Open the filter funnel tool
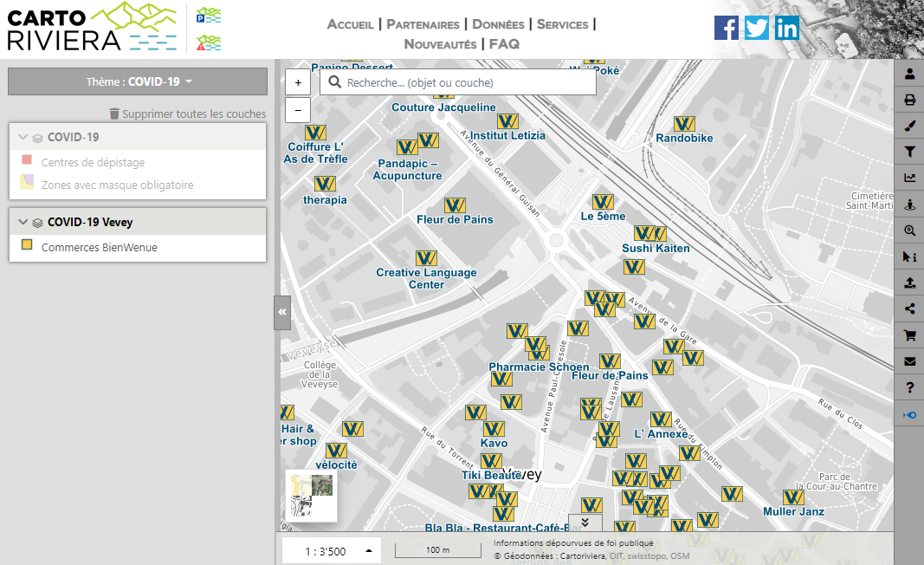This screenshot has width=924, height=565. pyautogui.click(x=910, y=152)
